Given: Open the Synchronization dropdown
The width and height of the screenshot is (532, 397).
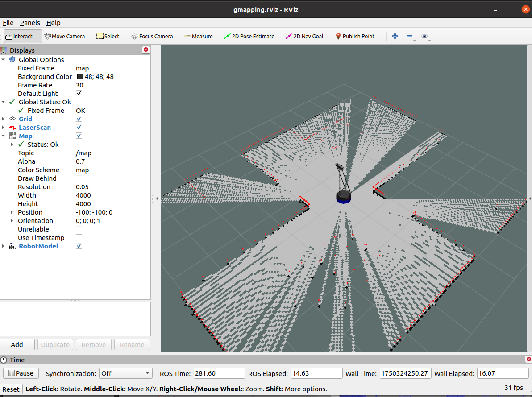Looking at the screenshot, I should (x=125, y=373).
